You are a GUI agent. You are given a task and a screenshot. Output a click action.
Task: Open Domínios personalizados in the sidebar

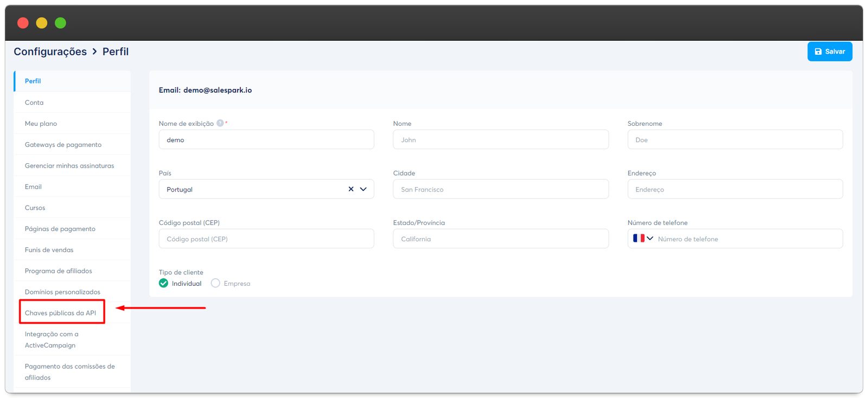[62, 292]
